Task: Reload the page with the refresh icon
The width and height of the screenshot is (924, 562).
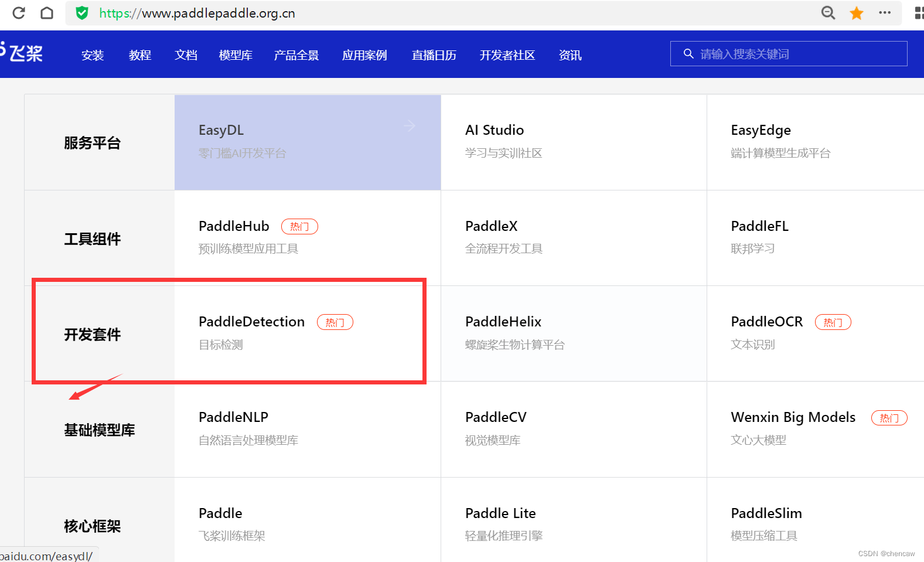Action: click(19, 13)
